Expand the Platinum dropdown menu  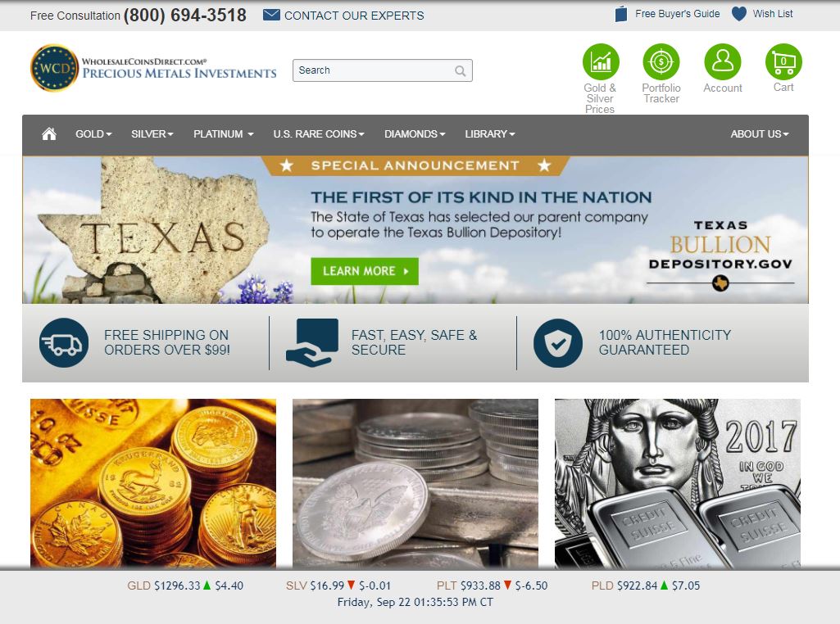(224, 134)
